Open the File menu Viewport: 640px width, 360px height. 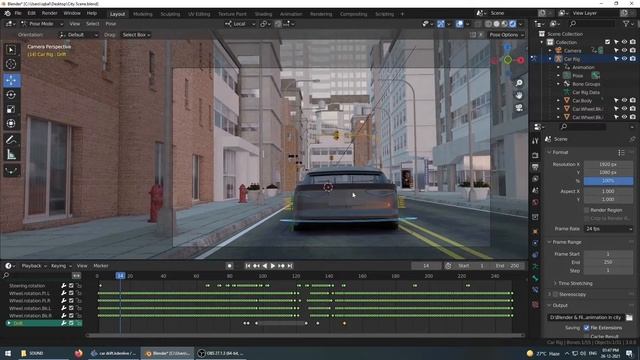(x=18, y=13)
